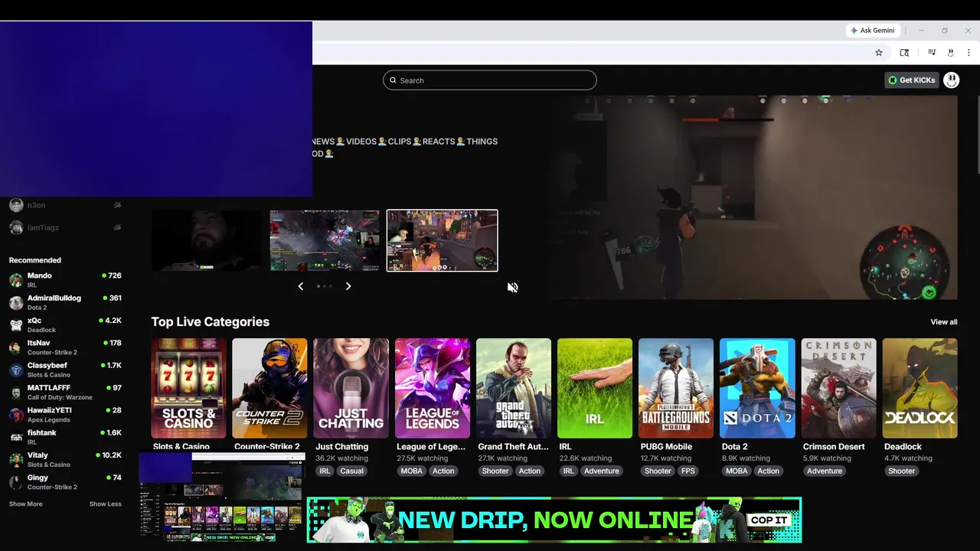980x551 pixels.
Task: Open HawaiizYETI's channel avatar
Action: [x=16, y=415]
